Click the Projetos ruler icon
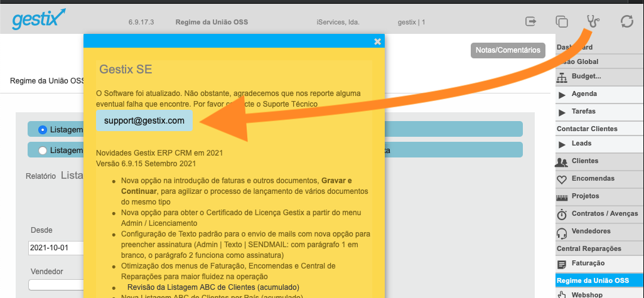Image resolution: width=644 pixels, height=298 pixels. tap(561, 198)
